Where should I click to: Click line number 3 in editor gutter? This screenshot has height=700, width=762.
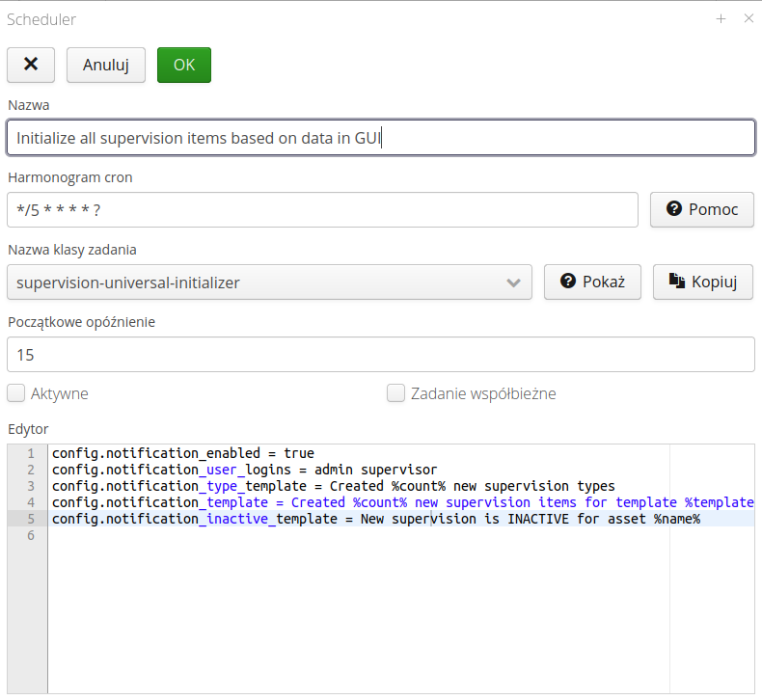31,486
